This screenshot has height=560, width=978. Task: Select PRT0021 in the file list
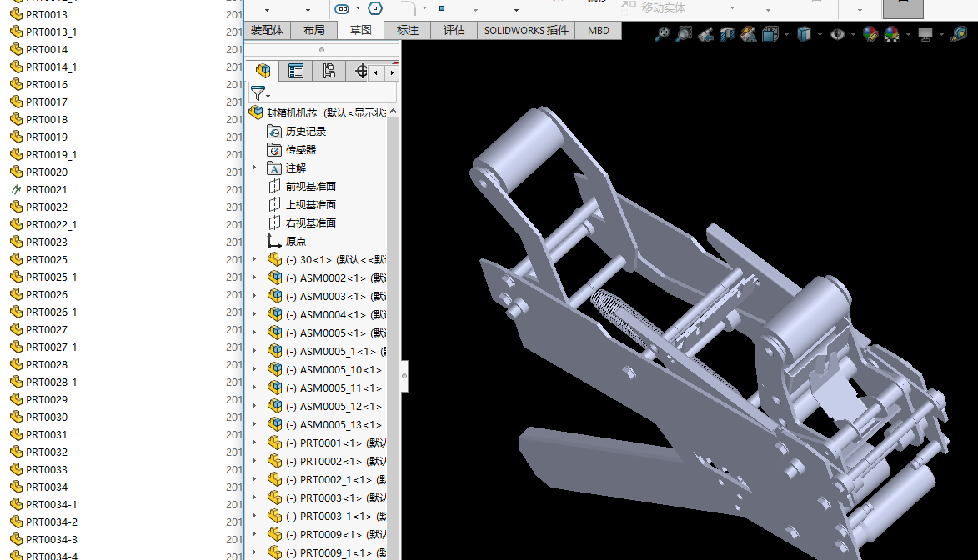point(46,189)
